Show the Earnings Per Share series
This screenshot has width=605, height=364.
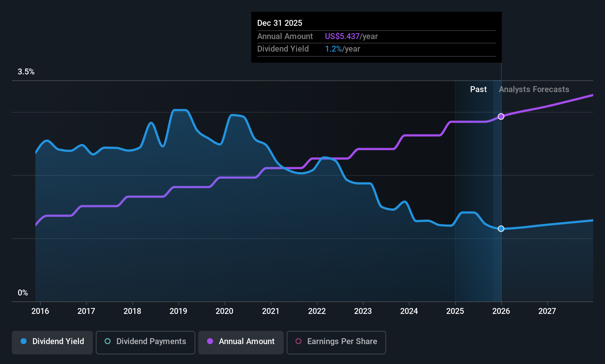(x=336, y=342)
